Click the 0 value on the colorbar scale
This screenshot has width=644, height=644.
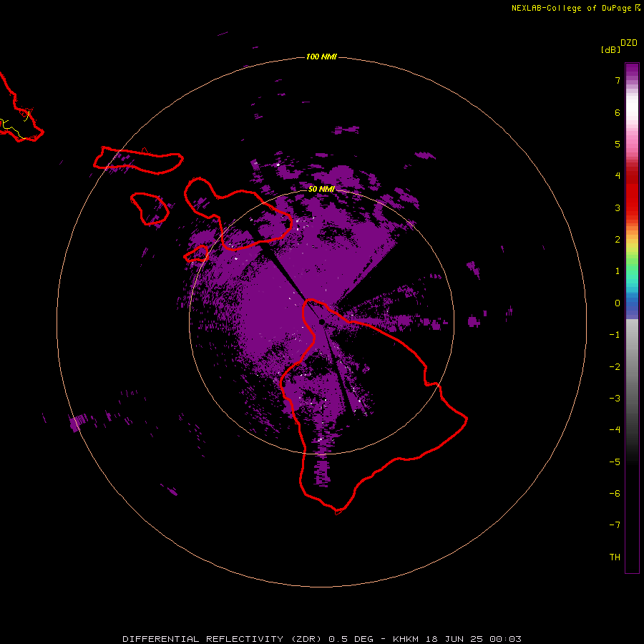pyautogui.click(x=618, y=303)
